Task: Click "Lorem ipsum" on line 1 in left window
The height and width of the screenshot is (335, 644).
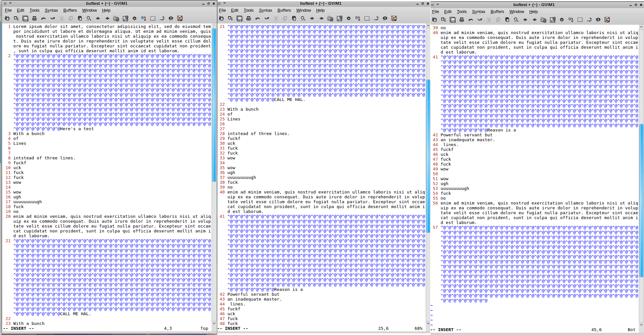Action: 28,27
